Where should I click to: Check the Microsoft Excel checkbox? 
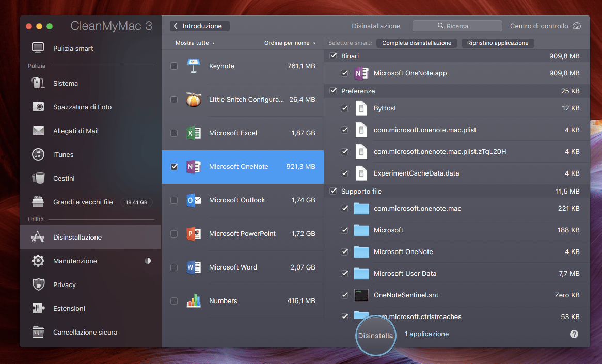pyautogui.click(x=174, y=133)
